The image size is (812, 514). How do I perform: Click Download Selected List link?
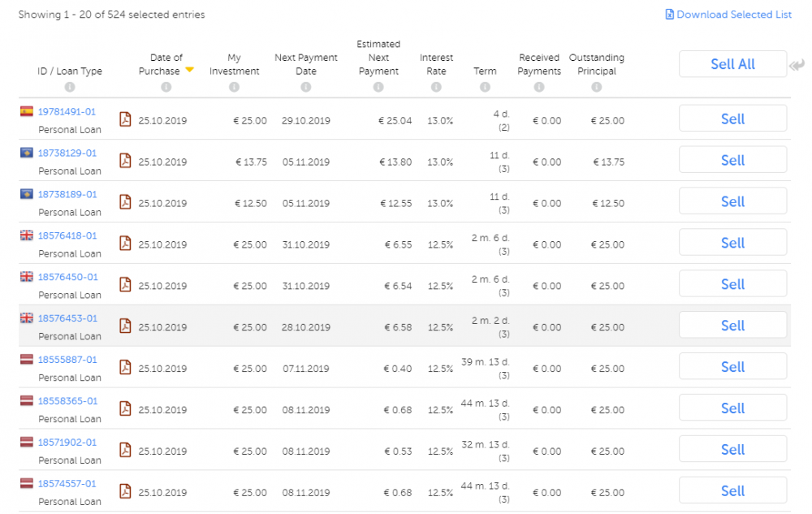[728, 15]
